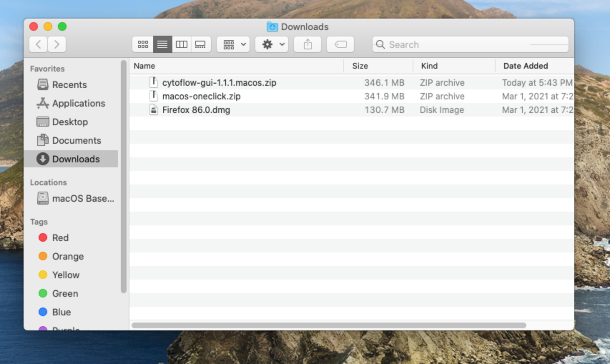Image resolution: width=610 pixels, height=364 pixels.
Task: Go forward with the forward arrow
Action: (57, 44)
